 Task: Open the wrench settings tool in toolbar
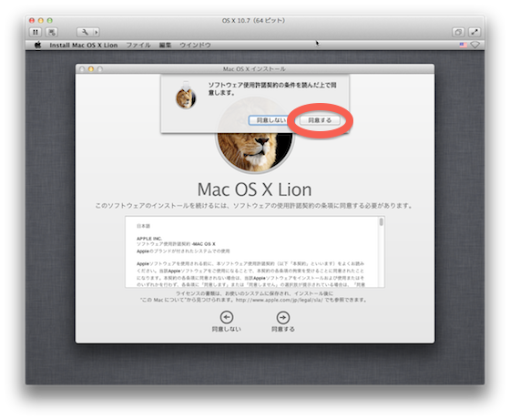(x=85, y=32)
